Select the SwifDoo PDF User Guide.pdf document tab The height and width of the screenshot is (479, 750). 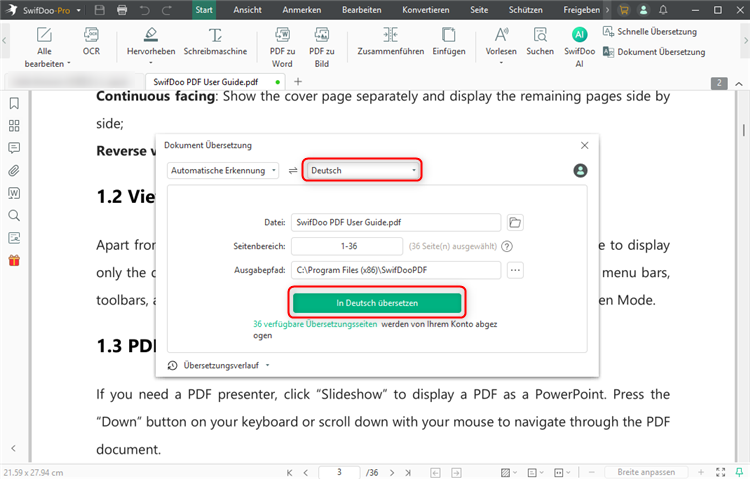215,82
